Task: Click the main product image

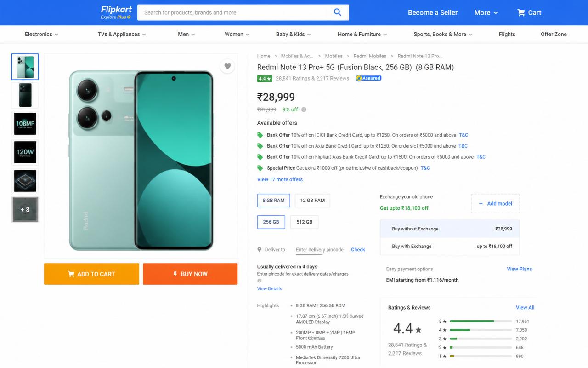Action: point(141,160)
